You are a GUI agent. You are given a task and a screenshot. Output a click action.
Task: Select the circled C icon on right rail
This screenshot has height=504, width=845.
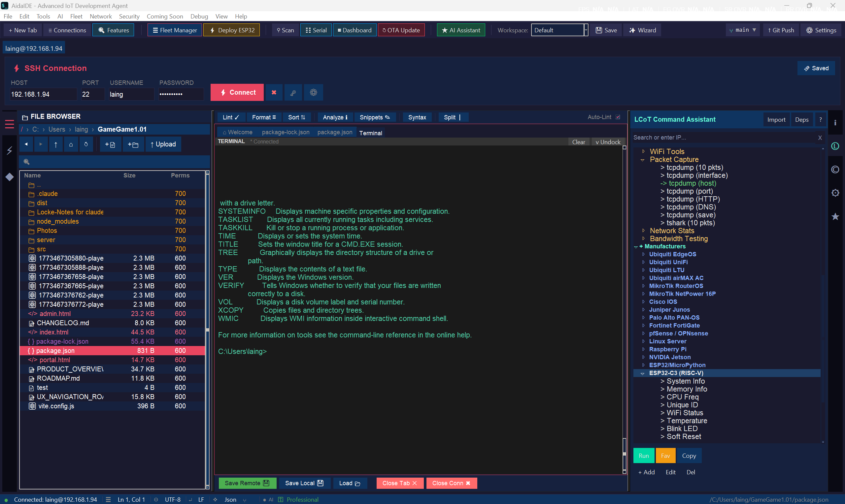[x=835, y=169]
